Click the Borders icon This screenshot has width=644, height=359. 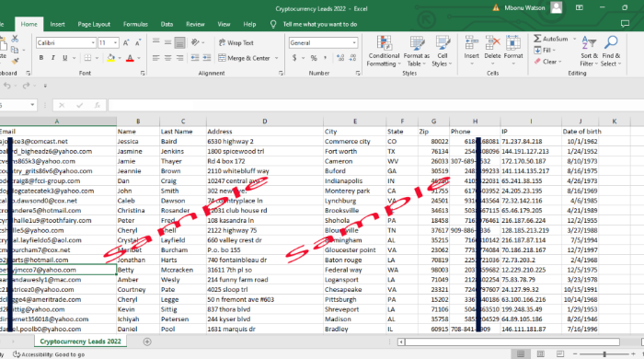tap(87, 58)
